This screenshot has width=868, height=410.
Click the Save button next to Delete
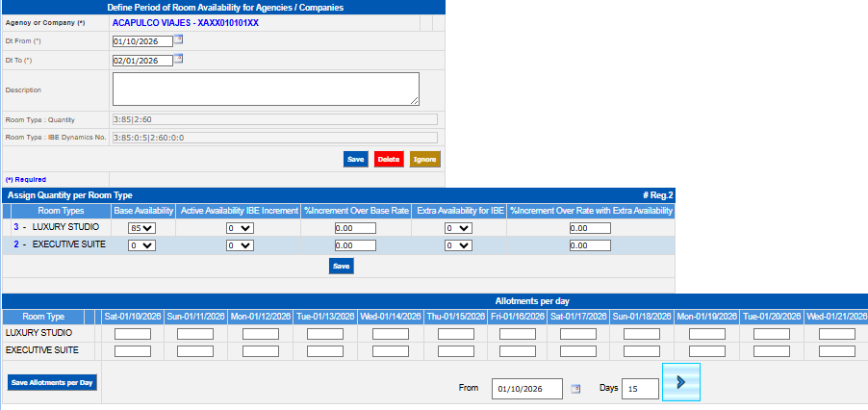355,159
